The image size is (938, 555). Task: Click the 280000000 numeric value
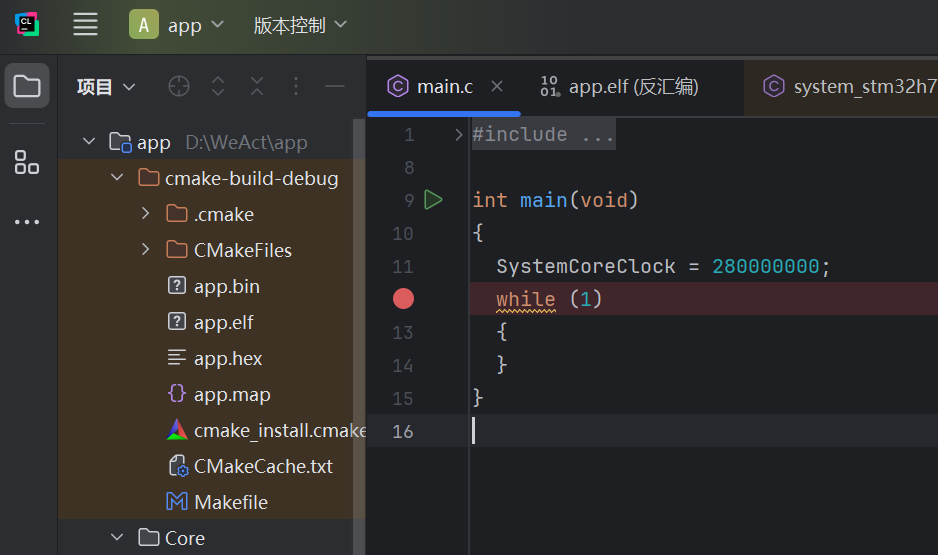(x=765, y=266)
